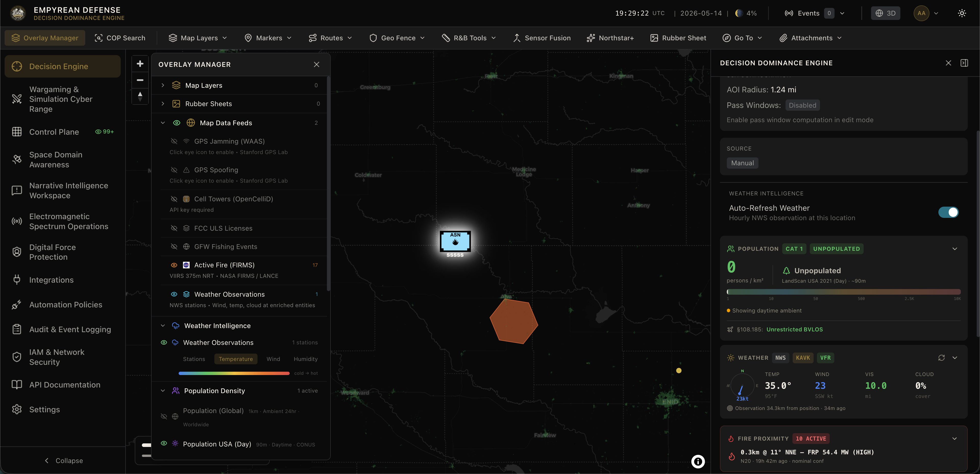Open IAM & Network Security
This screenshot has height=474, width=980.
point(63,357)
